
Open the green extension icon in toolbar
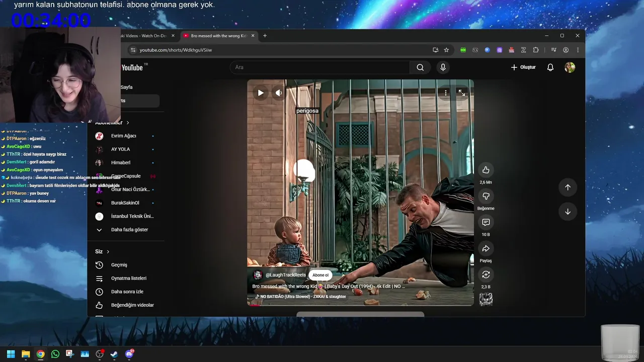(463, 50)
